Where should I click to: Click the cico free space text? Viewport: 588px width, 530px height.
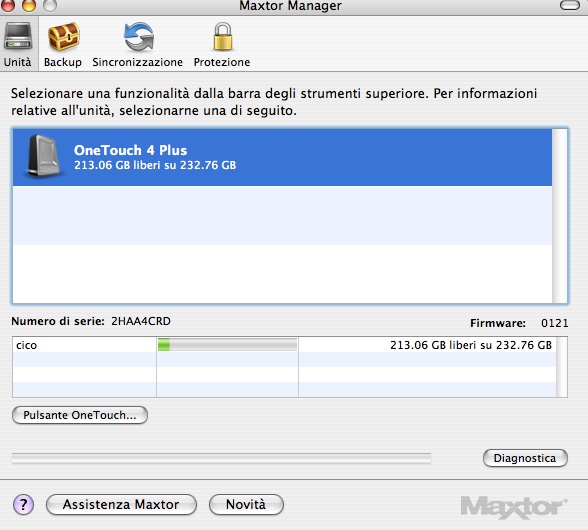[471, 345]
